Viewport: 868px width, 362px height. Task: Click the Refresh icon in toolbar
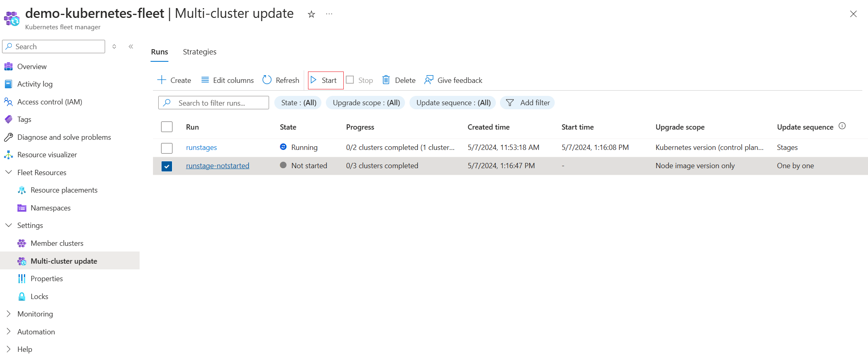tap(267, 80)
